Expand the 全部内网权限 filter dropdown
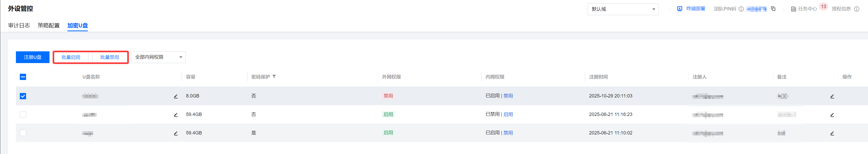This screenshot has width=868, height=154. coord(158,57)
